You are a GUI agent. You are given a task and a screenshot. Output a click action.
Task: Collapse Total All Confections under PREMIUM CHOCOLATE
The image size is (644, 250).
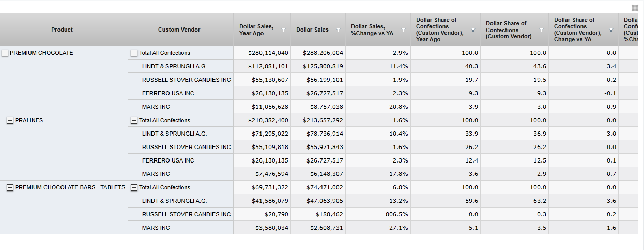tap(134, 53)
